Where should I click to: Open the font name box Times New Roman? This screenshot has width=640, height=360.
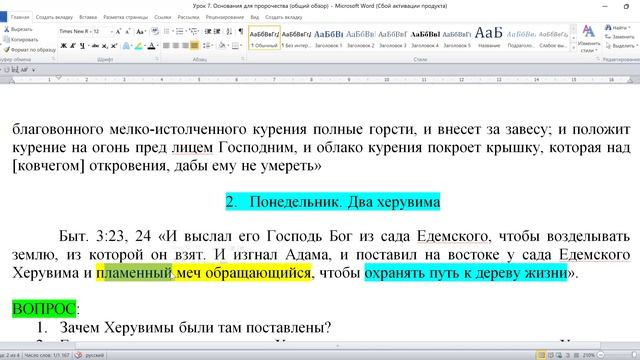[74, 31]
